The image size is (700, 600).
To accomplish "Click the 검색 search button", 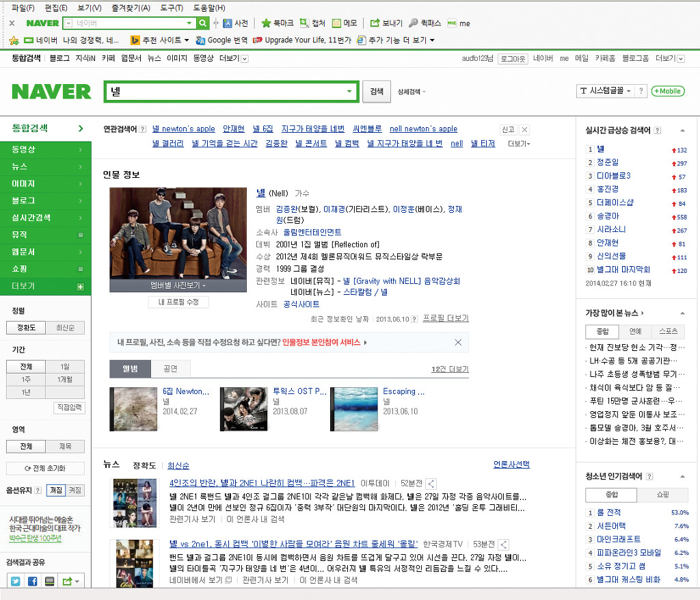I will coord(376,92).
